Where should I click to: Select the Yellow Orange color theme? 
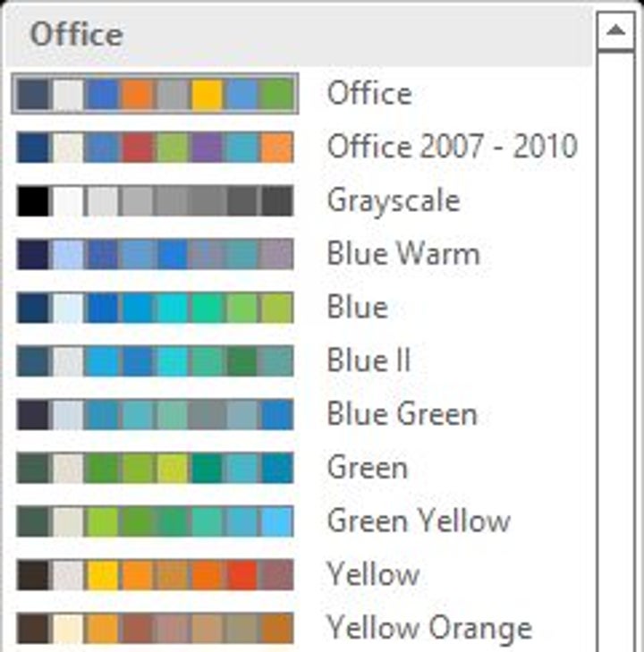coord(428,628)
